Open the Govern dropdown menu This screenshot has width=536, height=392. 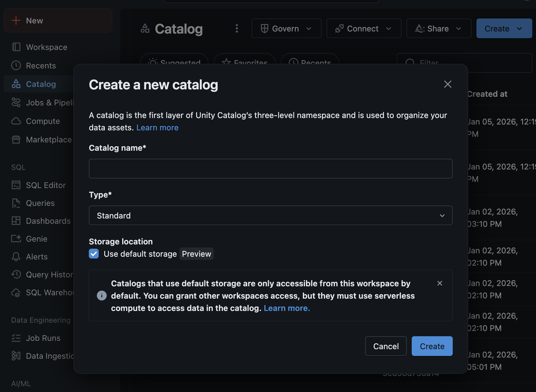coord(286,29)
